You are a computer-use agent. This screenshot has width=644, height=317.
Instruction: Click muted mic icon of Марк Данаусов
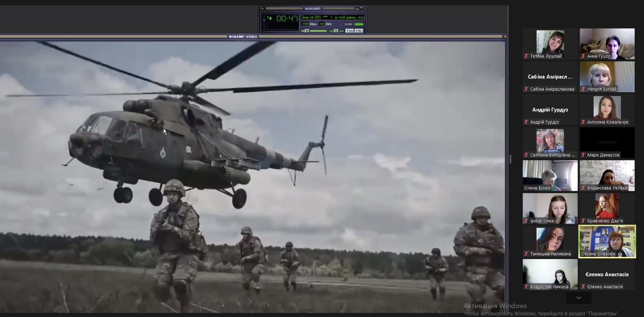pyautogui.click(x=583, y=155)
